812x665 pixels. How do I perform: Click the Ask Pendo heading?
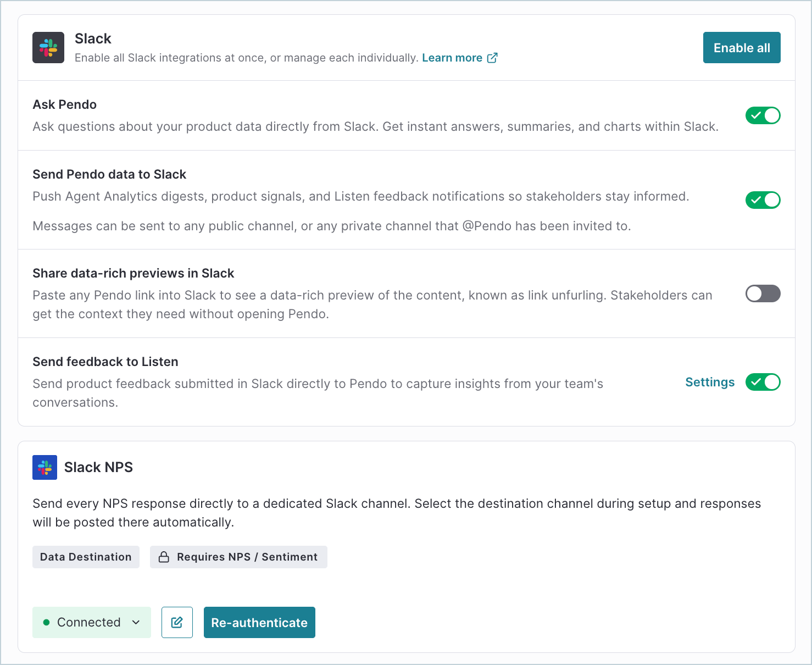point(65,104)
